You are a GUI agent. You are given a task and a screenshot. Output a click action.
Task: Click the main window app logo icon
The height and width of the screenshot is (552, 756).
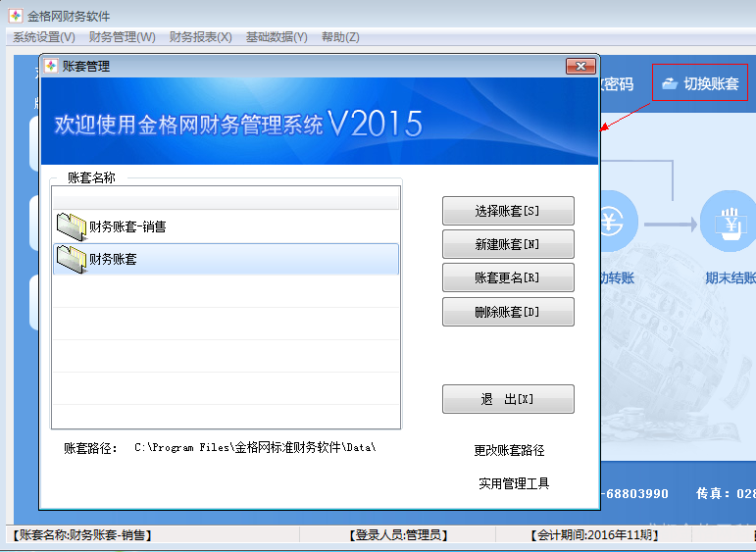15,16
